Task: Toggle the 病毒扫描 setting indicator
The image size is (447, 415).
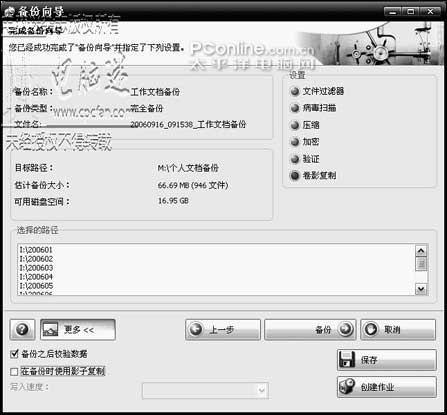Action: pyautogui.click(x=295, y=108)
